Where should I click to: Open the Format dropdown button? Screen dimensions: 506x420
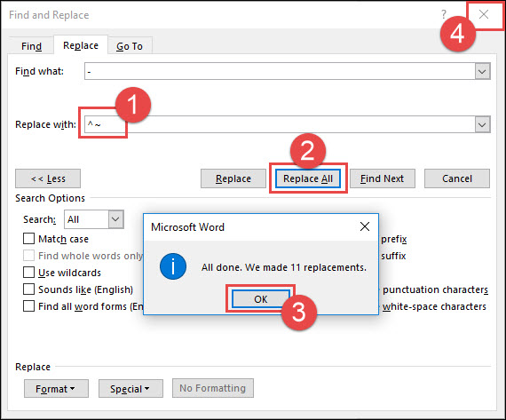(56, 389)
